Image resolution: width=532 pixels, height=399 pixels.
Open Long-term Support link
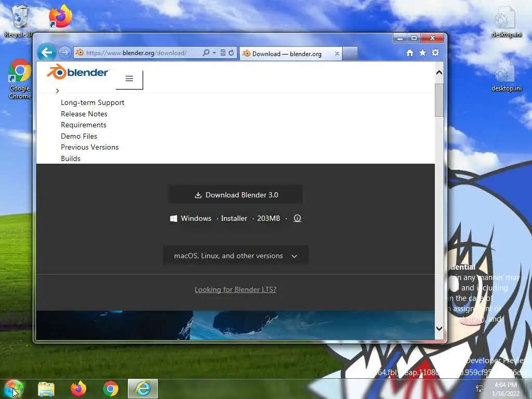point(92,102)
